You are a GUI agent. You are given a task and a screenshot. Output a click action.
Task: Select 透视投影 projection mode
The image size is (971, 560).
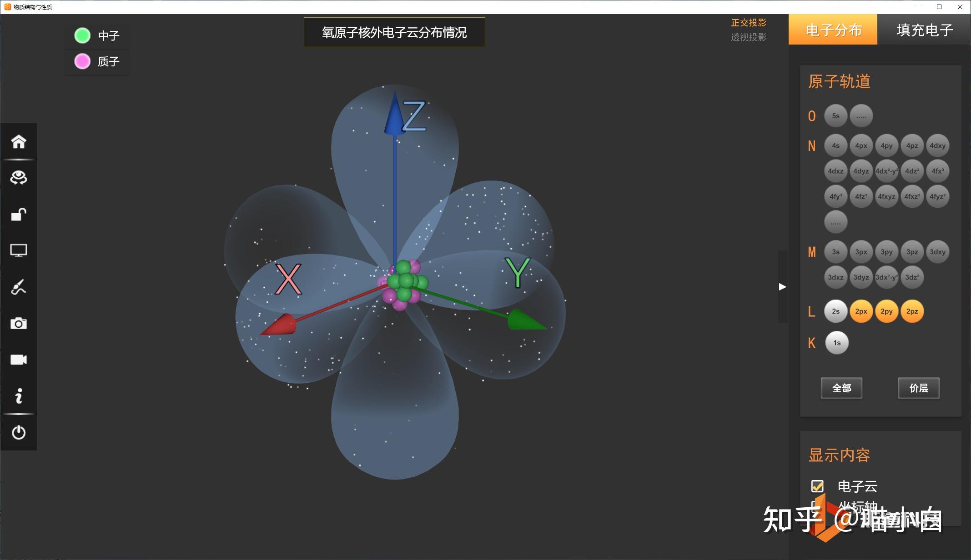(749, 37)
